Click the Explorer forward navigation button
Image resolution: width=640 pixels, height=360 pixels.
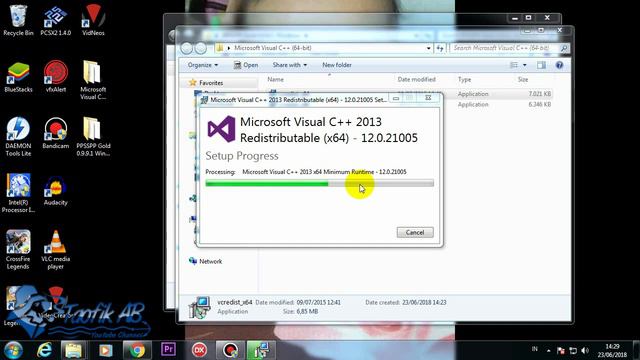200,48
